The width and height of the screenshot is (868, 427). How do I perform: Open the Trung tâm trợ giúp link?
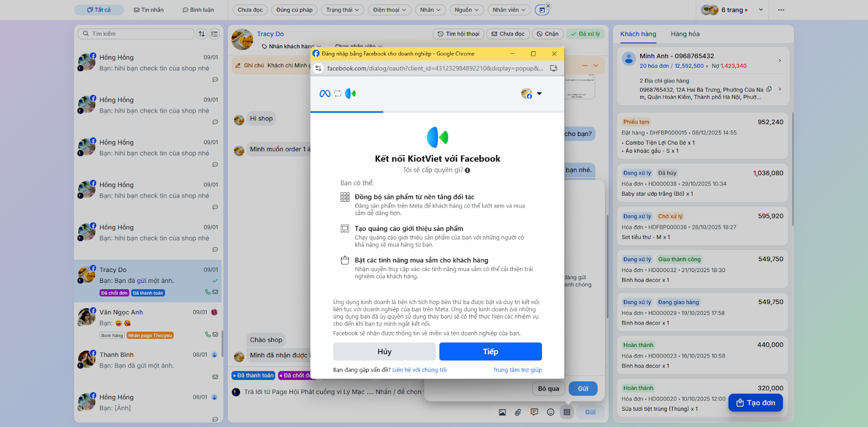coord(518,370)
